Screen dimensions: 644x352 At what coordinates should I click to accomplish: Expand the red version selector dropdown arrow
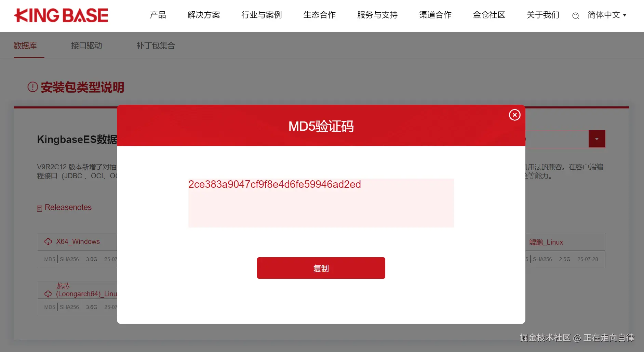pos(597,139)
